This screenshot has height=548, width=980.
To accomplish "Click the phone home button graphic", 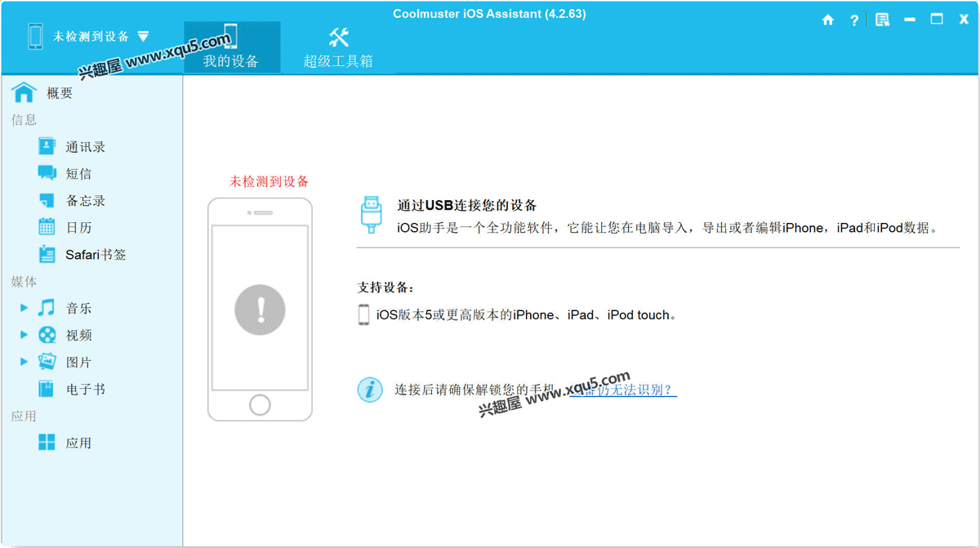I will coord(260,405).
